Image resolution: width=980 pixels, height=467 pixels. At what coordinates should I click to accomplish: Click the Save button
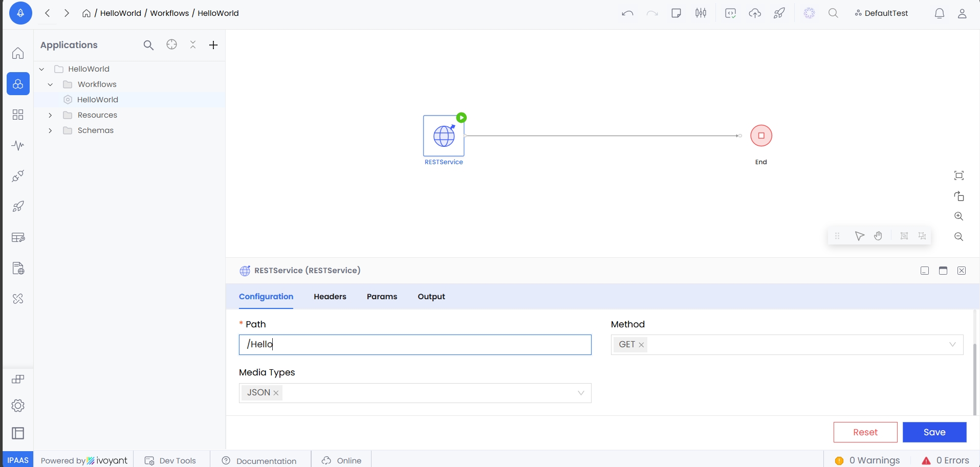click(x=934, y=432)
